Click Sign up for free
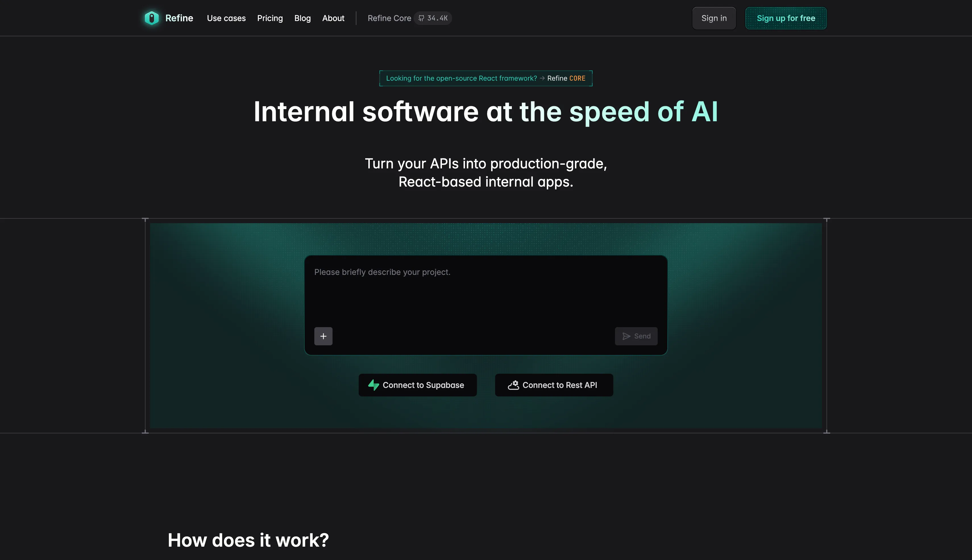 tap(786, 18)
